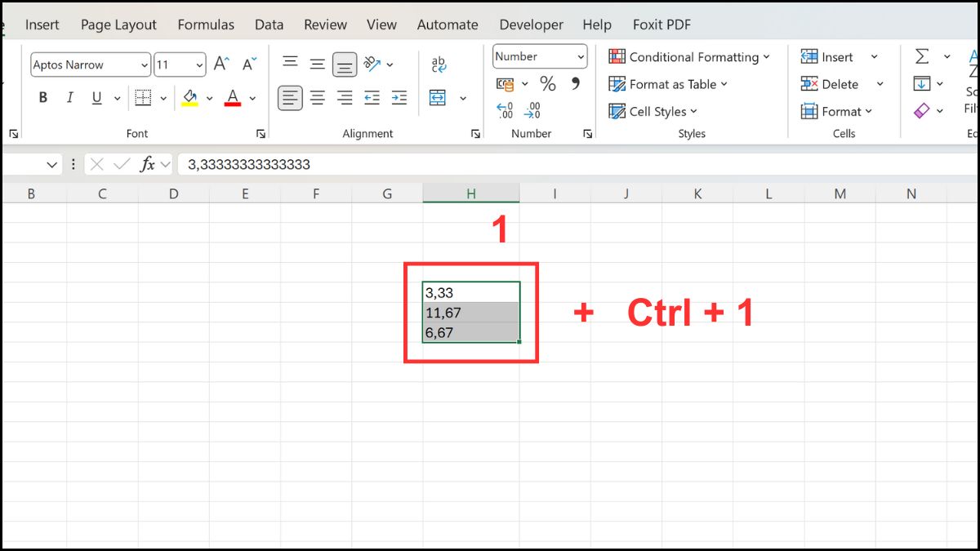Increase font size with the large A
This screenshot has width=980, height=551.
[x=221, y=64]
